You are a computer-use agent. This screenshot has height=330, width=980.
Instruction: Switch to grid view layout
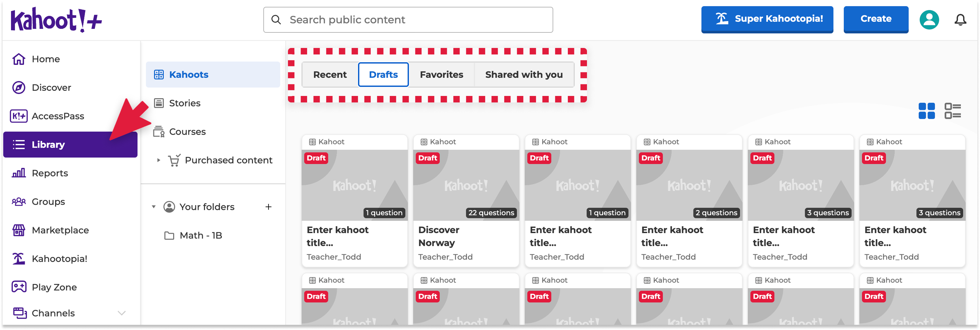tap(926, 111)
